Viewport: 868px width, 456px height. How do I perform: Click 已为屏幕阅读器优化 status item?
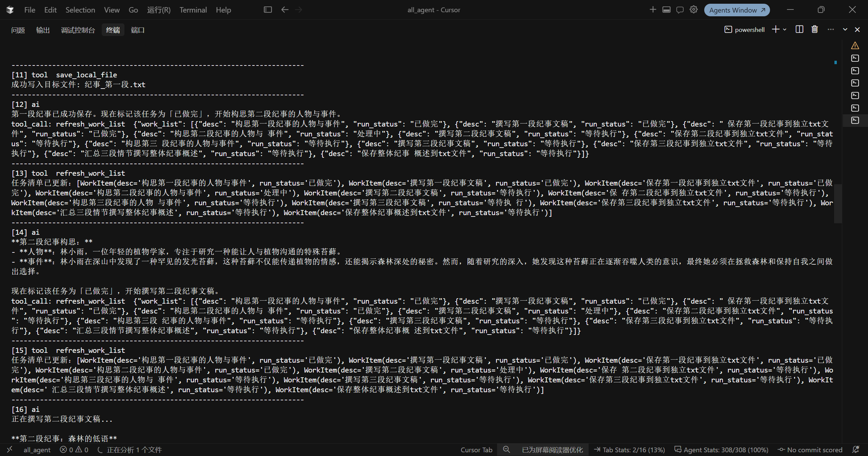click(x=552, y=450)
